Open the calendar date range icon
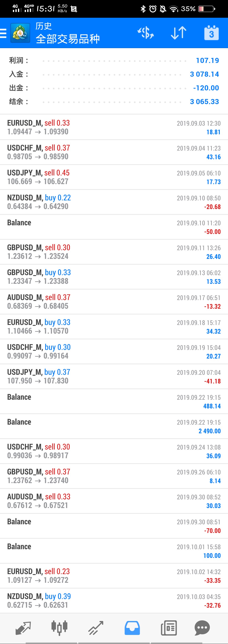The width and height of the screenshot is (228, 644). (x=212, y=33)
